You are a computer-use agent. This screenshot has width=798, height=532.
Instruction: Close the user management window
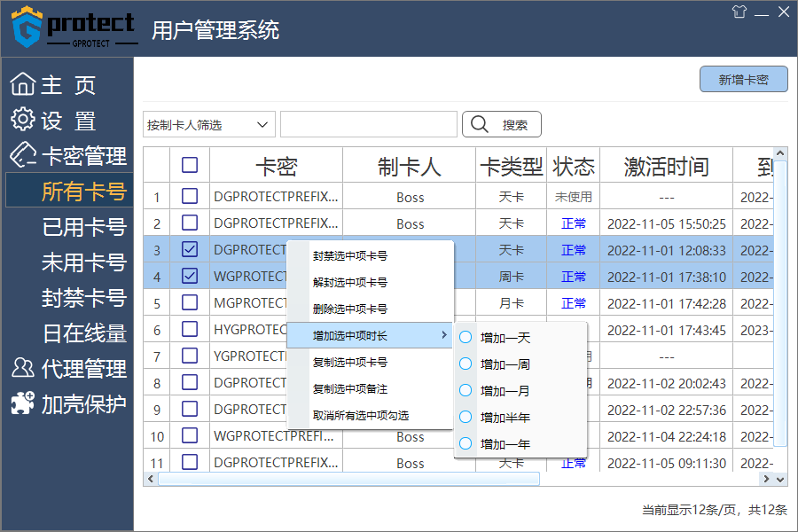[x=784, y=12]
